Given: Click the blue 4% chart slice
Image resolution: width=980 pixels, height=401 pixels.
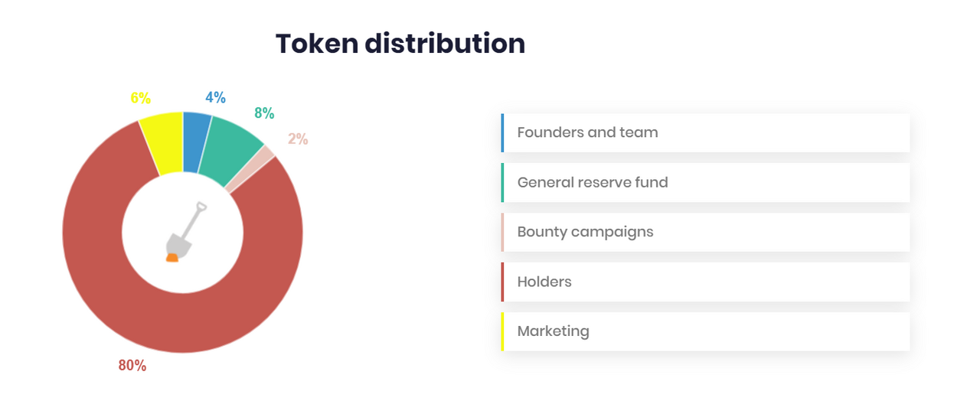Looking at the screenshot, I should tap(195, 142).
